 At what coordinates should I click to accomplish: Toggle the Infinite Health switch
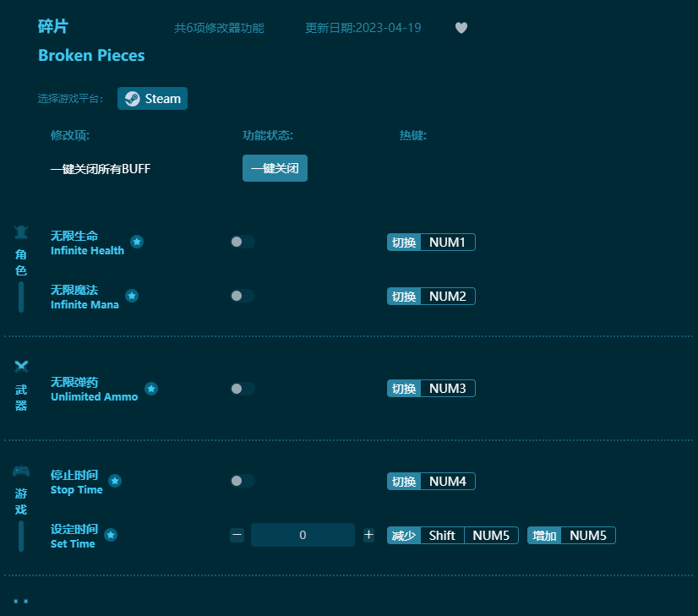(243, 242)
